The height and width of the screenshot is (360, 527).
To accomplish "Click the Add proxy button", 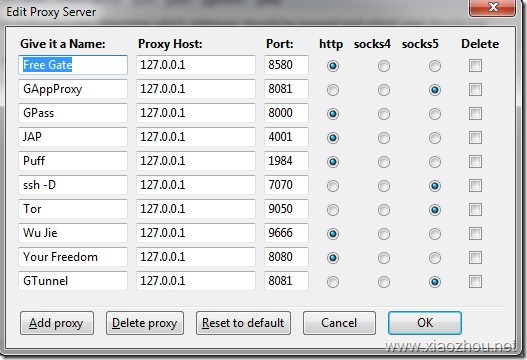I will click(x=57, y=323).
